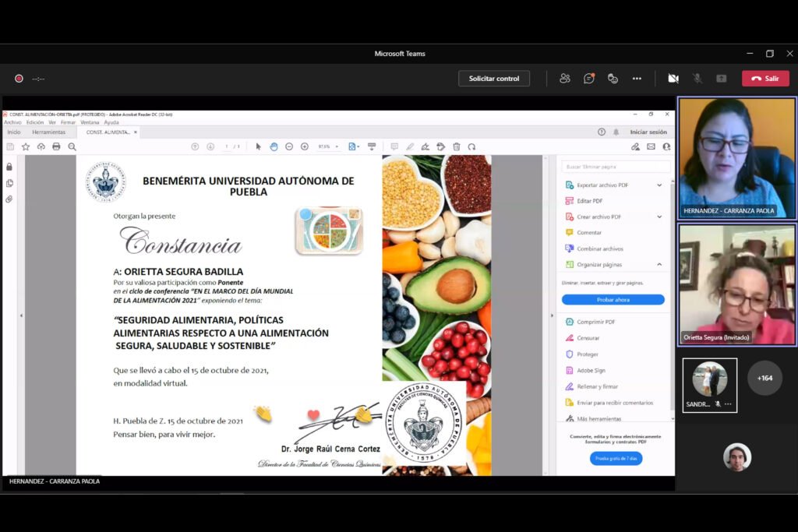Open Teams more actions ellipsis menu
Screen dimensions: 798x532
click(637, 79)
